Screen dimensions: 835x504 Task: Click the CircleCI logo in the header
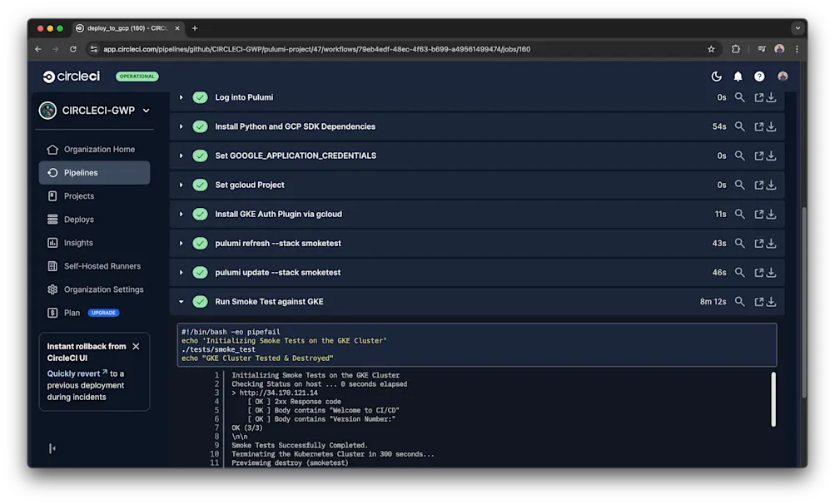tap(71, 76)
